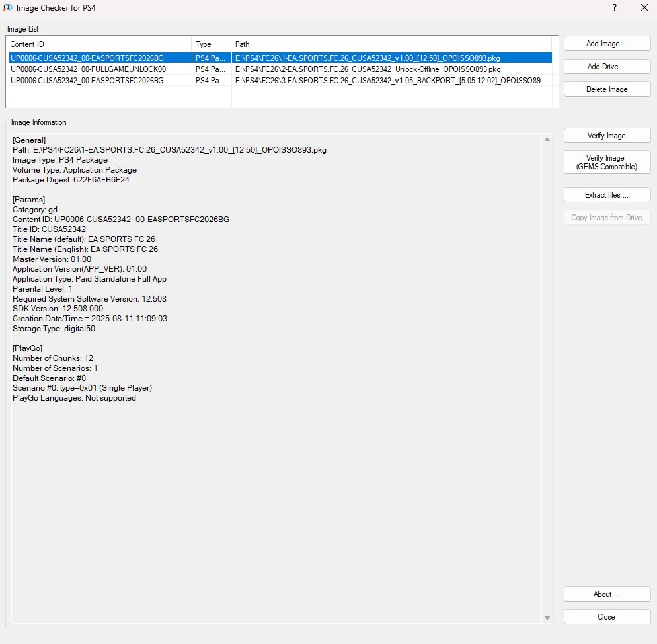
Task: Click the Path column header
Action: [x=391, y=44]
